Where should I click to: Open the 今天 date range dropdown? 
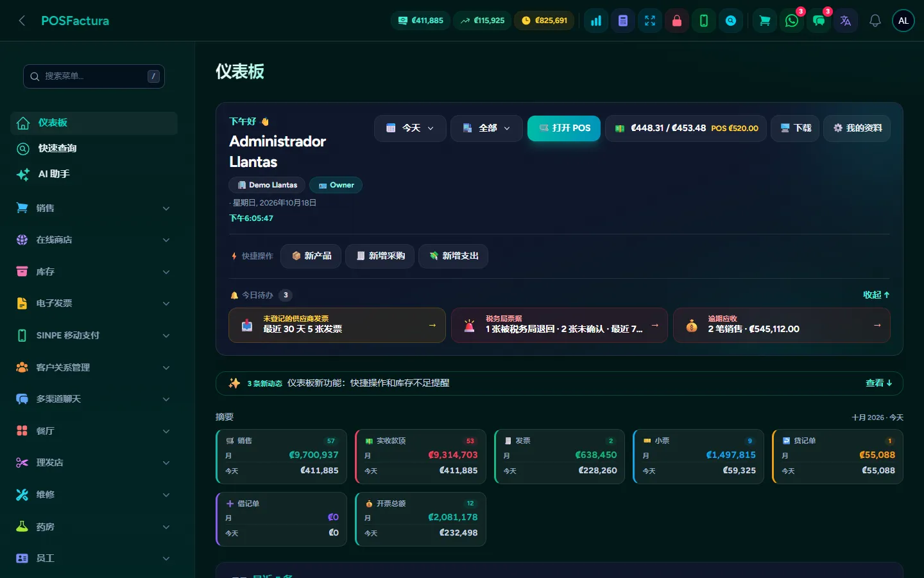point(410,128)
